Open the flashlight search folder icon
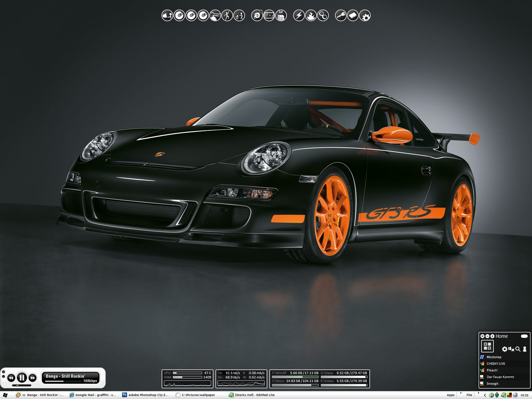 (x=215, y=15)
